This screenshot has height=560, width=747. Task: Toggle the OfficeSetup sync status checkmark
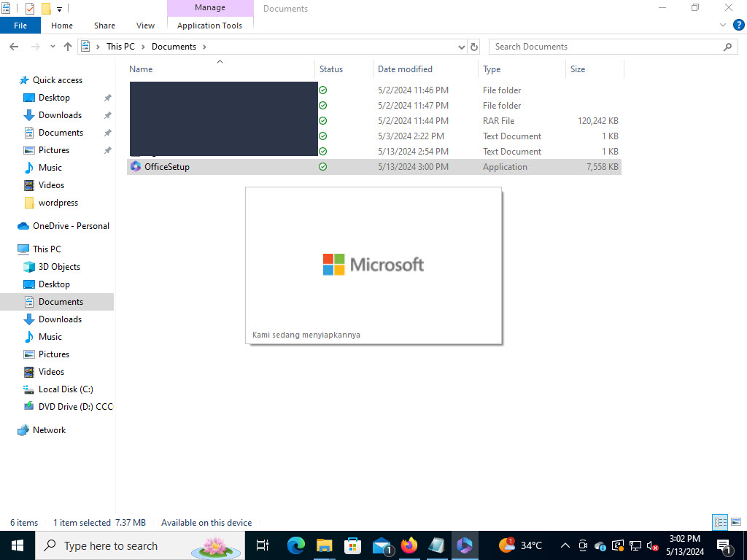pyautogui.click(x=322, y=166)
